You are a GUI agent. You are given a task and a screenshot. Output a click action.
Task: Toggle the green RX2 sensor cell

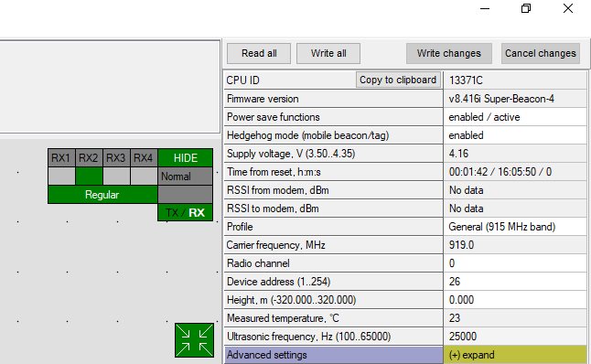coord(89,176)
